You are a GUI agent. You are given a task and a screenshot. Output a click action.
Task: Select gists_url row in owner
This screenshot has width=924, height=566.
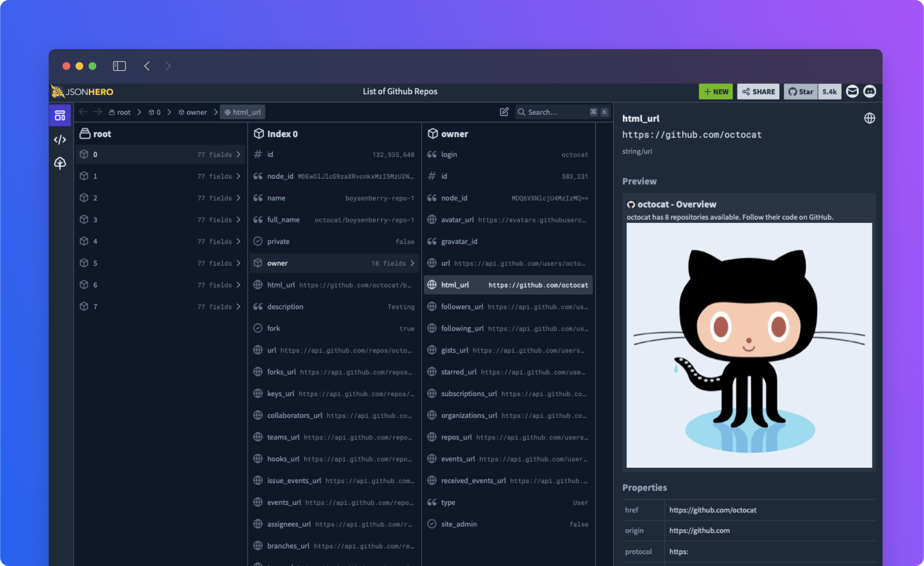pyautogui.click(x=508, y=351)
